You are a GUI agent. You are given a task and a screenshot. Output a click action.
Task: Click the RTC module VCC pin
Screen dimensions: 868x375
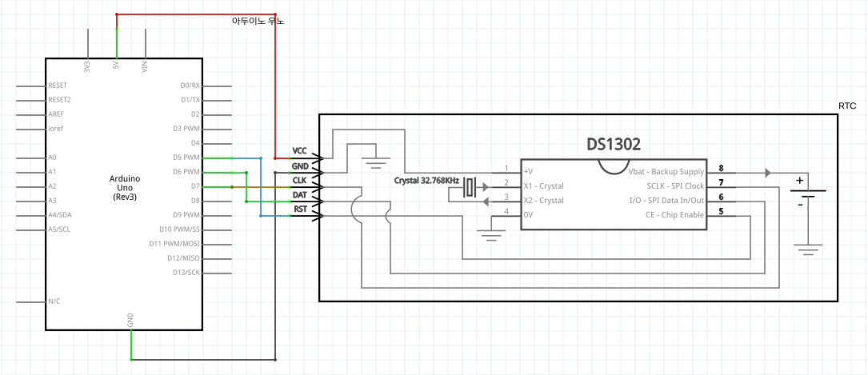pyautogui.click(x=307, y=158)
